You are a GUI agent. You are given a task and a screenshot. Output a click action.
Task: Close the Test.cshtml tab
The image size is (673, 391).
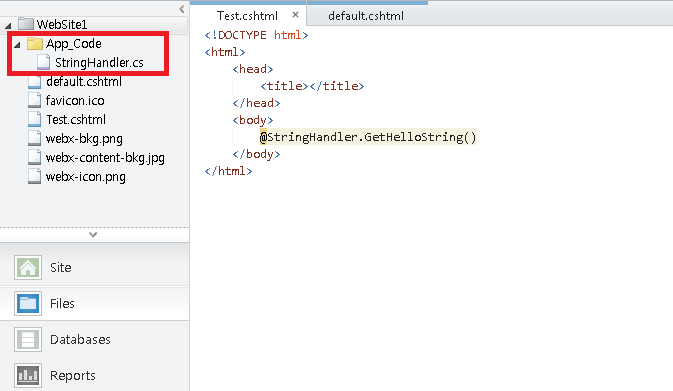[295, 15]
